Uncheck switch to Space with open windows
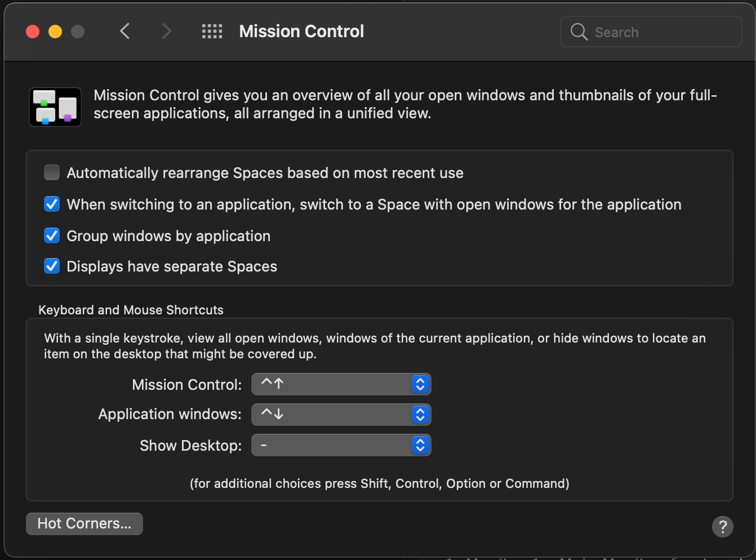Viewport: 756px width, 560px height. pos(52,204)
